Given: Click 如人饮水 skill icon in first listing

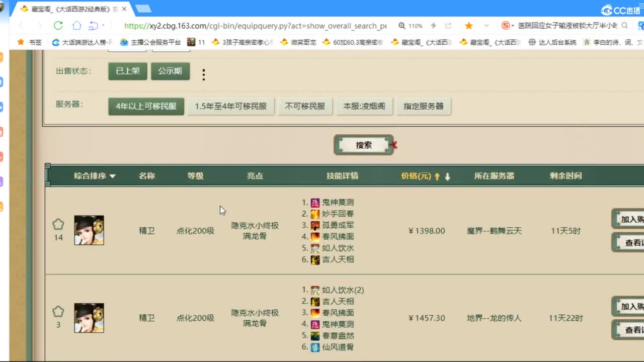Looking at the screenshot, I should 315,248.
